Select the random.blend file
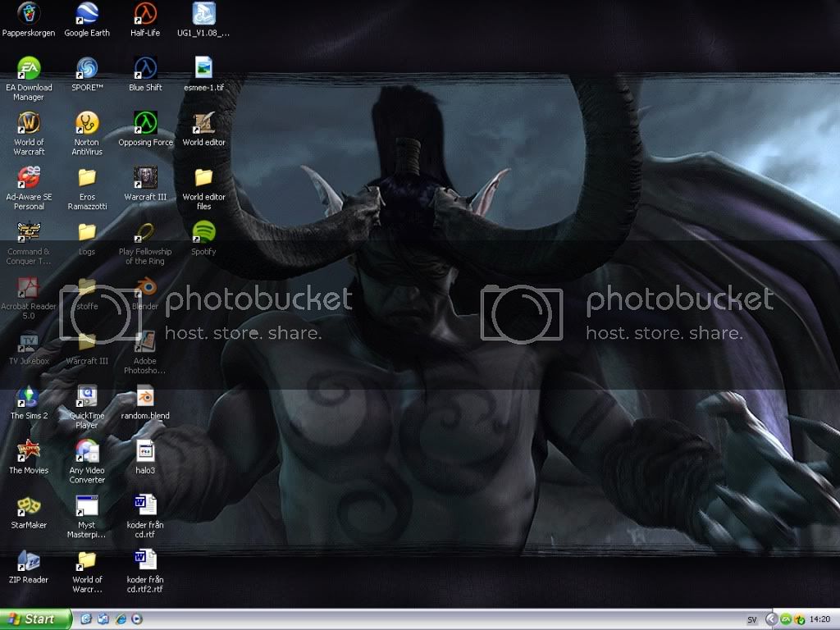The height and width of the screenshot is (630, 840). pyautogui.click(x=145, y=402)
